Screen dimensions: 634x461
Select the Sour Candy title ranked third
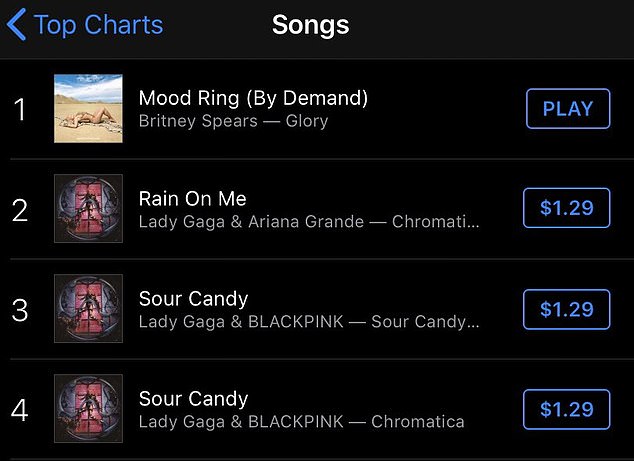193,298
